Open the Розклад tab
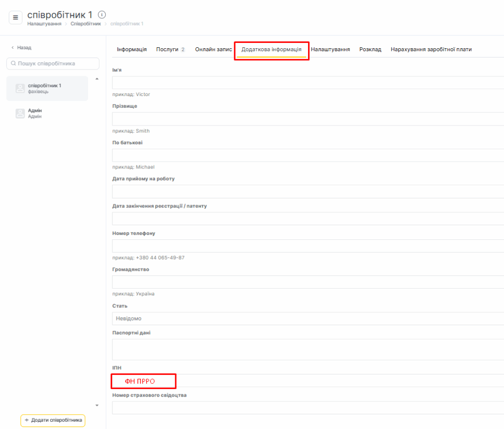Screen dimensions: 504x429 pos(370,50)
